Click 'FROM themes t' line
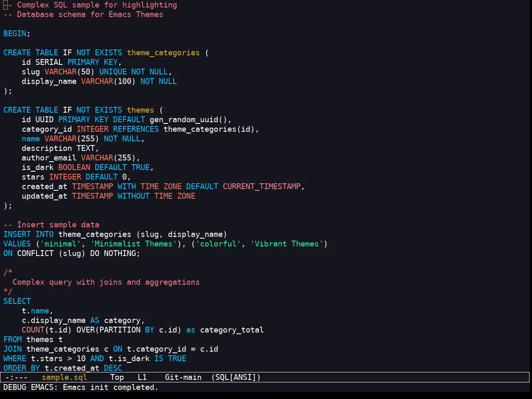Viewport: 532px width, 399px height. 33,340
